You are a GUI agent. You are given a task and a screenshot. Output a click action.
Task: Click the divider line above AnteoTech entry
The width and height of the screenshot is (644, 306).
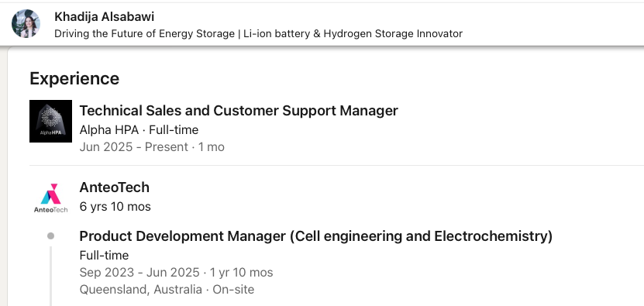[337, 166]
